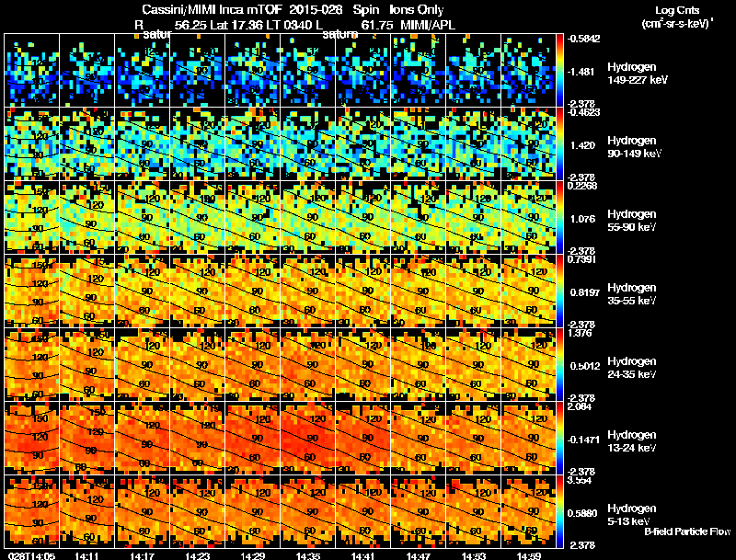Click the -0.4623 color scale value
The height and width of the screenshot is (560, 736).
pos(583,112)
